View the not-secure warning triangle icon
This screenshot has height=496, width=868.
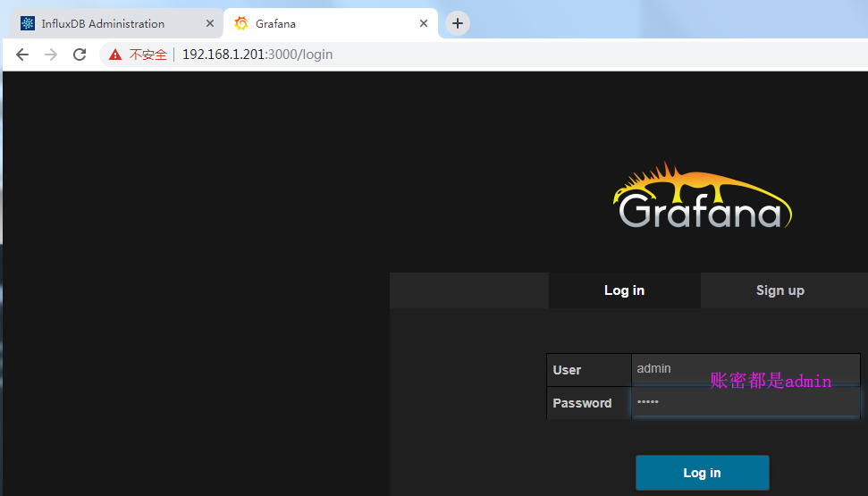click(115, 55)
